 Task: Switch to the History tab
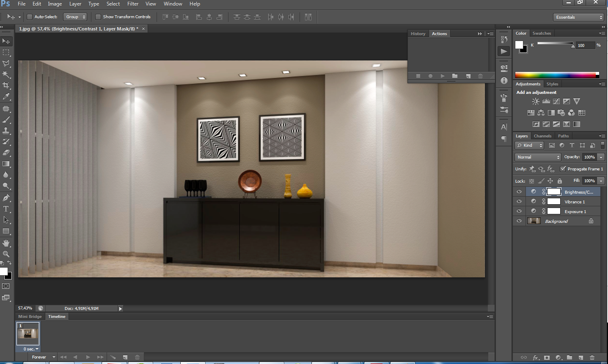pyautogui.click(x=418, y=34)
